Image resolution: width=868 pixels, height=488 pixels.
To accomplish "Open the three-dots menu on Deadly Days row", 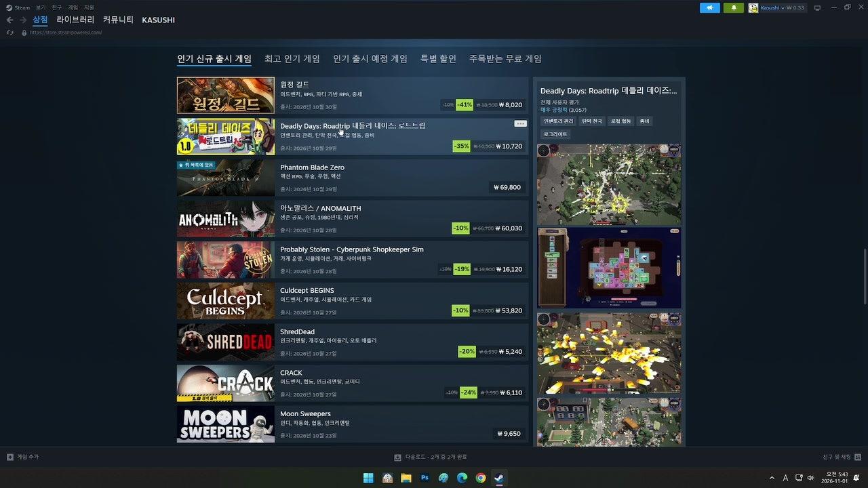I will [520, 124].
